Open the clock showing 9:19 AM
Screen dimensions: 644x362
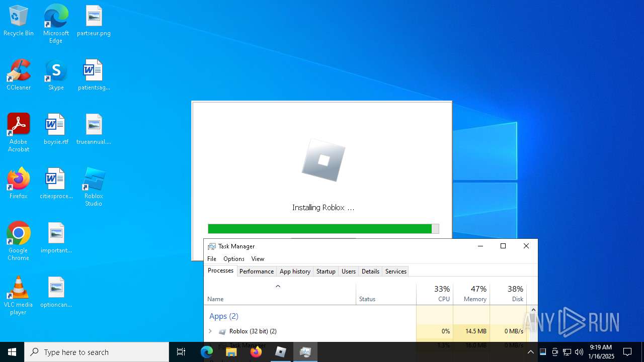coord(601,352)
